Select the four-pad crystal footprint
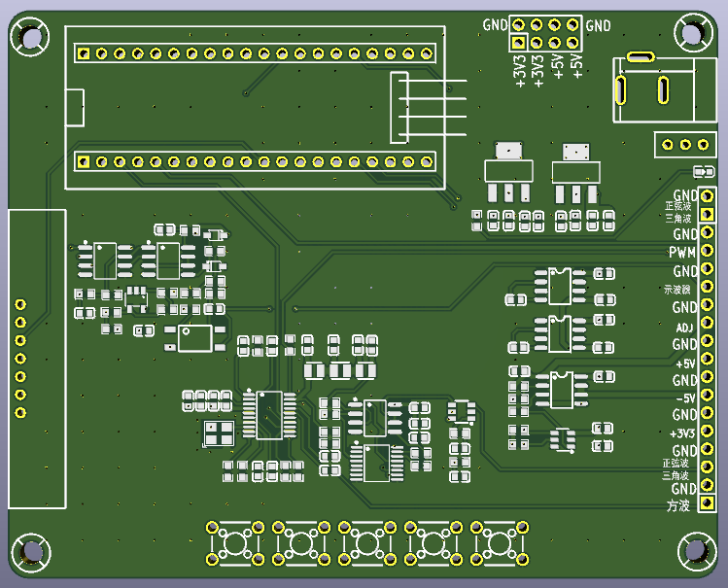This screenshot has height=588, width=728. [219, 433]
